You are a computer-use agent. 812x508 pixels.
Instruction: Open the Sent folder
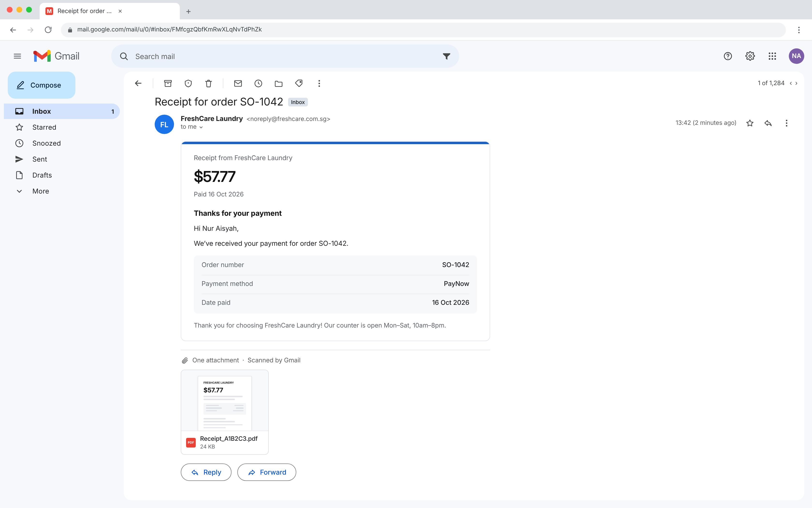[62, 159]
